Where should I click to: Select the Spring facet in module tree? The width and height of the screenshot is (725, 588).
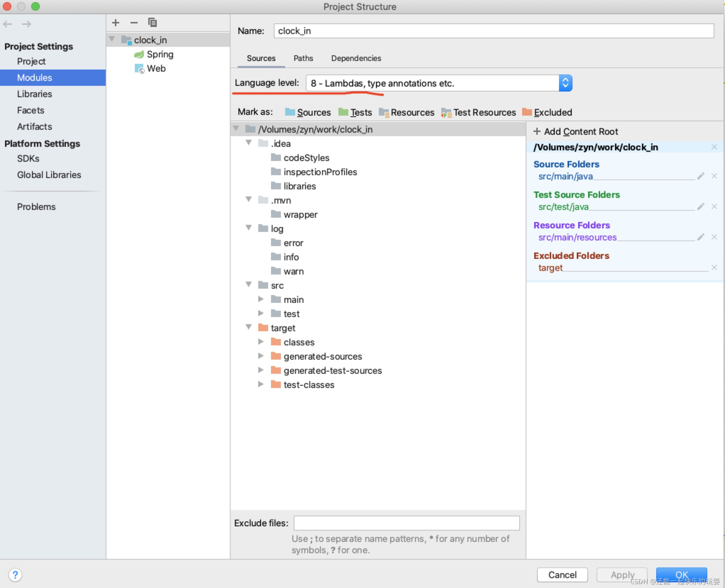pos(160,54)
